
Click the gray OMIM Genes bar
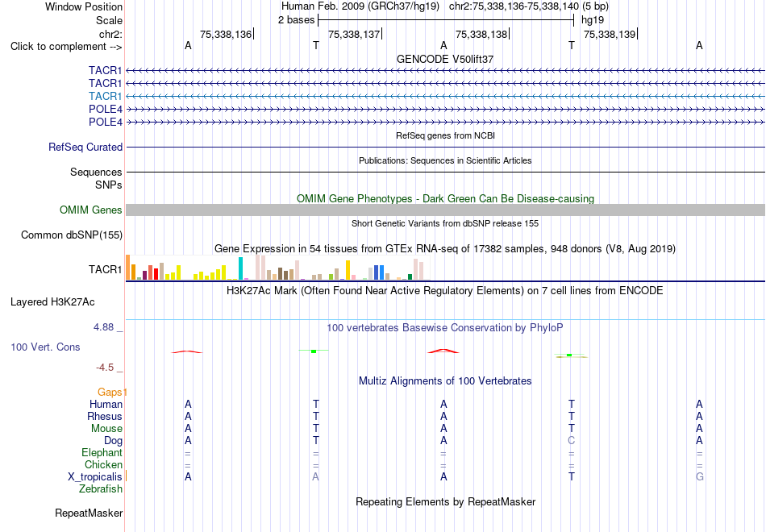point(446,210)
